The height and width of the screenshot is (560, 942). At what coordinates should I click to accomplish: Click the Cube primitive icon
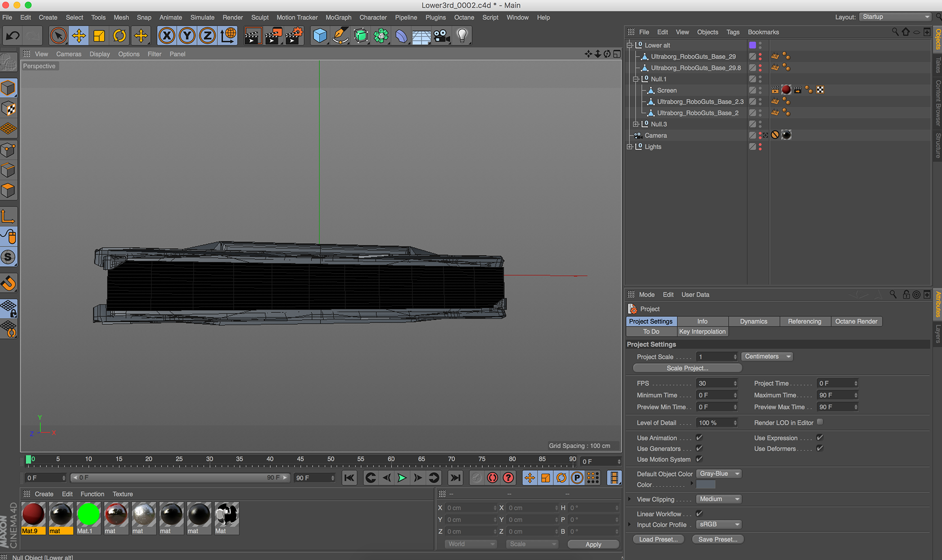pyautogui.click(x=320, y=36)
